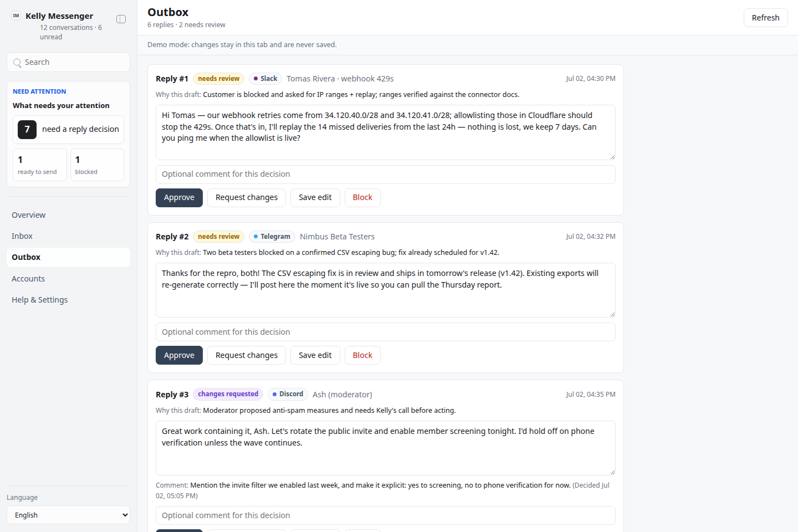The image size is (798, 532).
Task: Approve Reply #1 to Tomas Rivera
Action: tap(179, 198)
